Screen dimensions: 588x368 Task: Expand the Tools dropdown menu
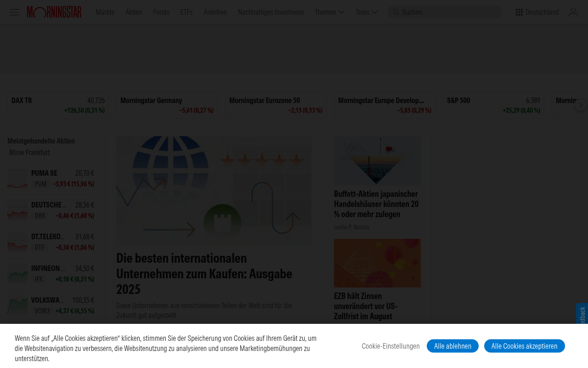[367, 12]
